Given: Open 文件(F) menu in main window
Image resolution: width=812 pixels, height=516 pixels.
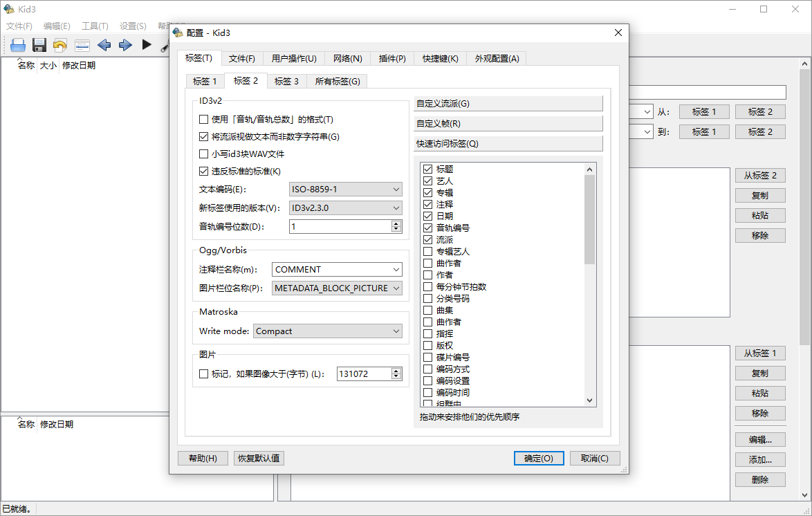Looking at the screenshot, I should point(19,26).
